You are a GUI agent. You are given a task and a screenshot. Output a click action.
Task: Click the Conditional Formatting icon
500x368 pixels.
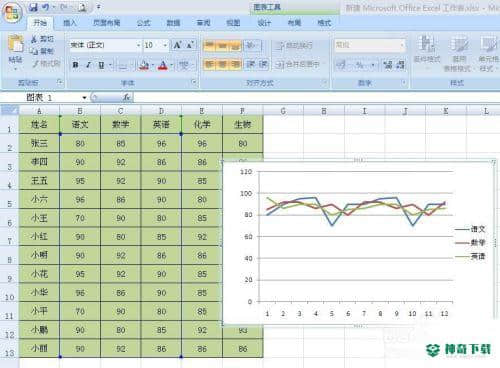click(x=427, y=50)
